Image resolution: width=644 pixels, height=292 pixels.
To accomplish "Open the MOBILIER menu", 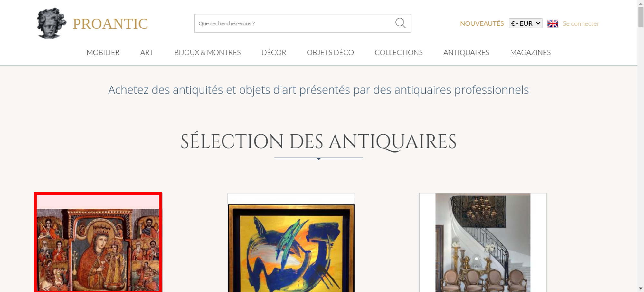I will tap(103, 52).
